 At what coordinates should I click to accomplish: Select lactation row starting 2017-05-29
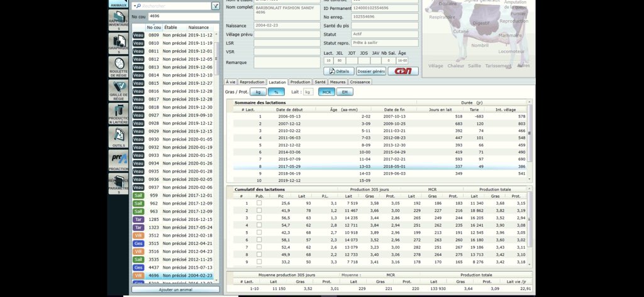(x=380, y=166)
